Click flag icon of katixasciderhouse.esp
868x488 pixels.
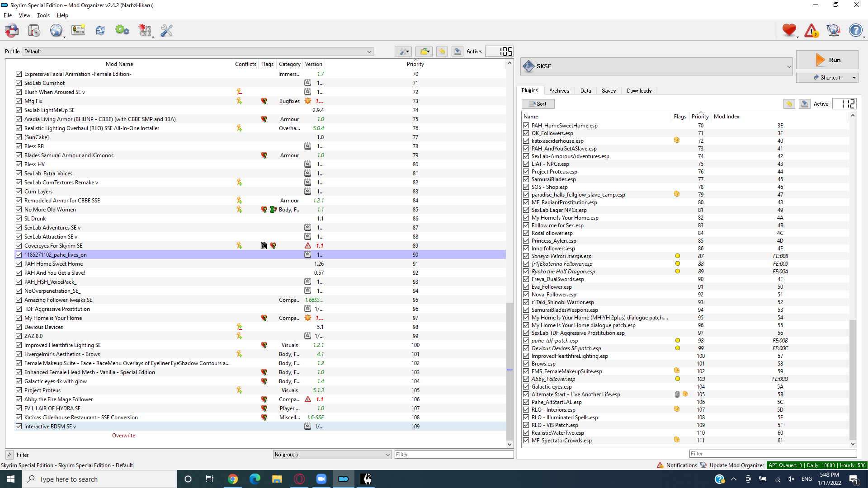coord(677,141)
